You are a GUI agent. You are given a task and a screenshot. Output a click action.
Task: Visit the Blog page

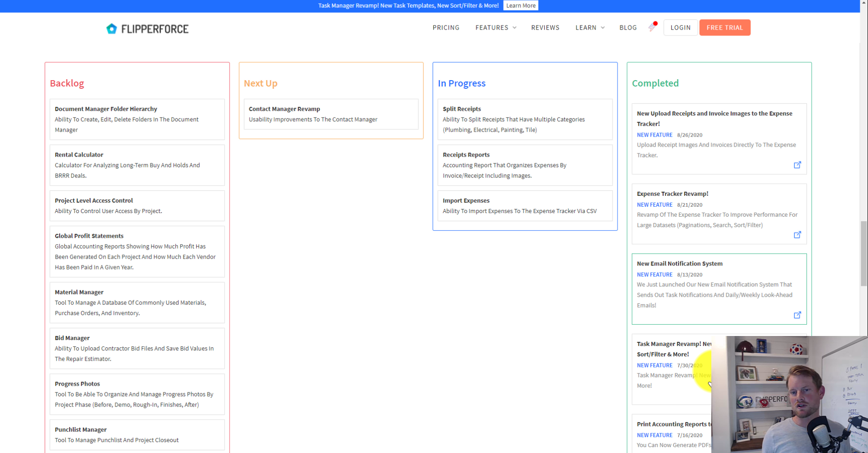click(628, 27)
